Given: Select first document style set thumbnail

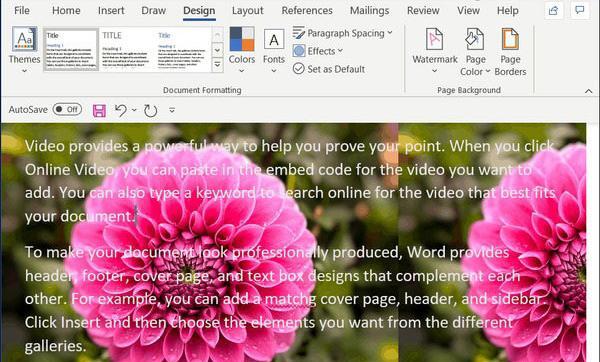Looking at the screenshot, I should point(71,50).
